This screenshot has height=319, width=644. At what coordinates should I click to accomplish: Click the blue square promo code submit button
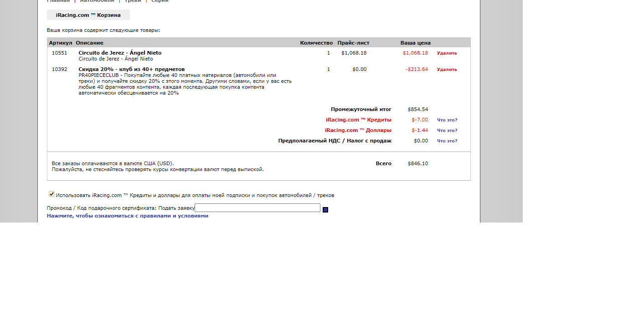[325, 210]
